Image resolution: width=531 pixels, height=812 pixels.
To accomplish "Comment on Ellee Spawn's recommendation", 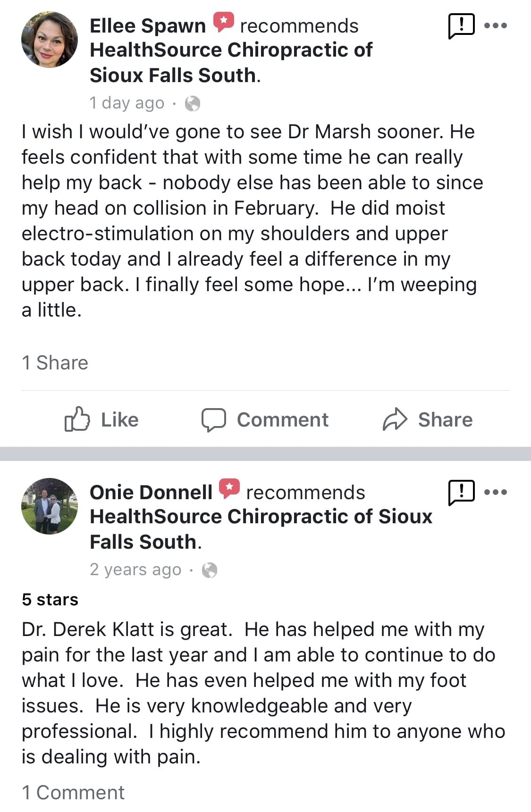I will [265, 419].
